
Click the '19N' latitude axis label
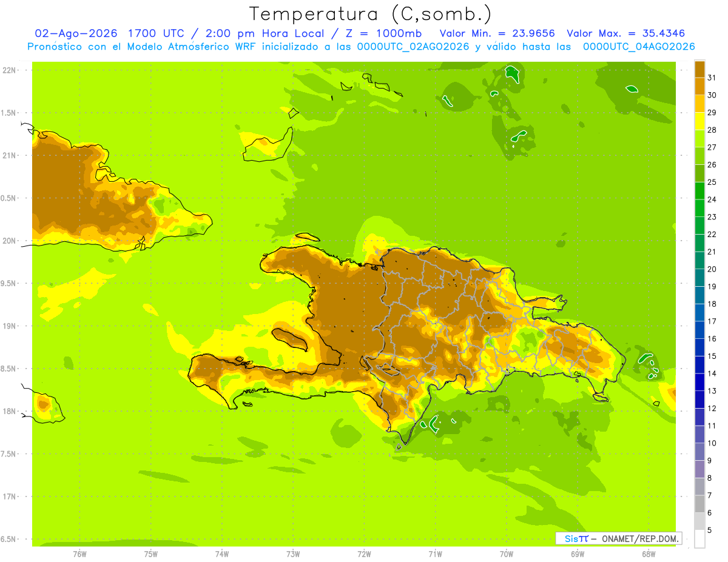(x=9, y=326)
